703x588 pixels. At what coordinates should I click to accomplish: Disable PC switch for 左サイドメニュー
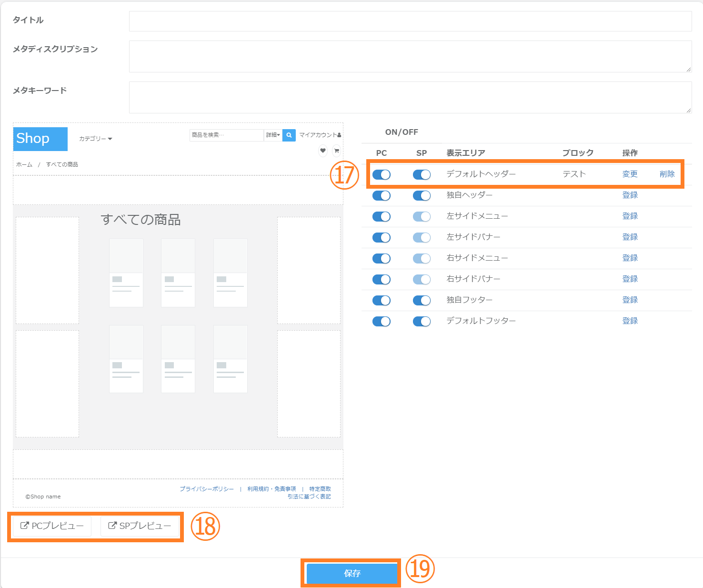click(382, 217)
